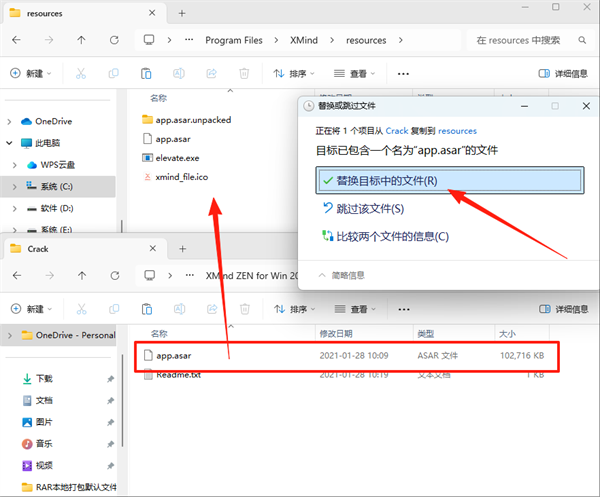This screenshot has height=497, width=600.
Task: Toggle 详细信息 pane in resources window
Action: click(563, 73)
